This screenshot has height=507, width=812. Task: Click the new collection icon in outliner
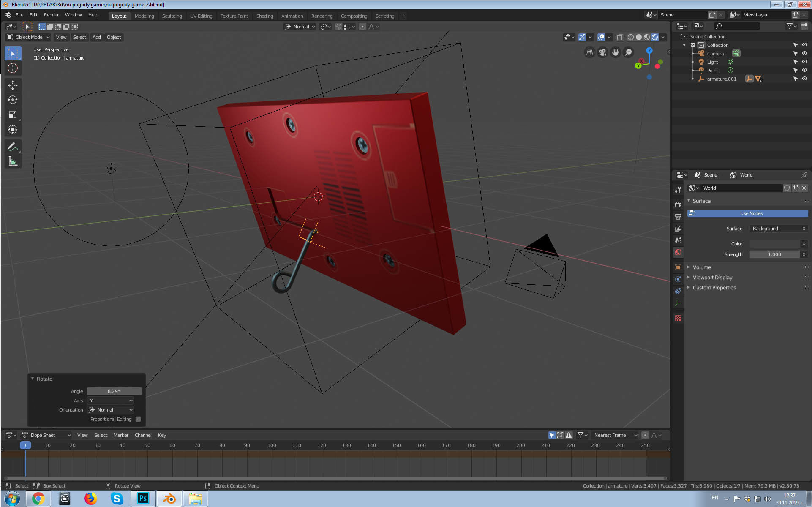[x=804, y=26]
